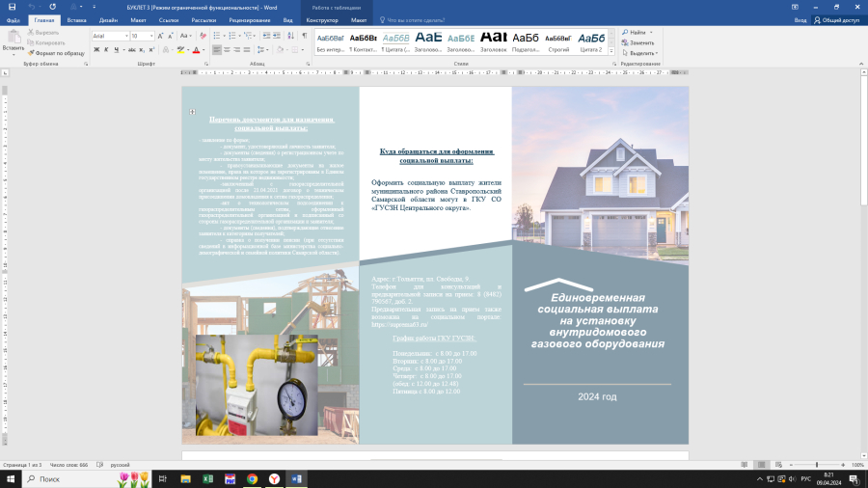Click the spell check icon in status bar

(x=99, y=465)
